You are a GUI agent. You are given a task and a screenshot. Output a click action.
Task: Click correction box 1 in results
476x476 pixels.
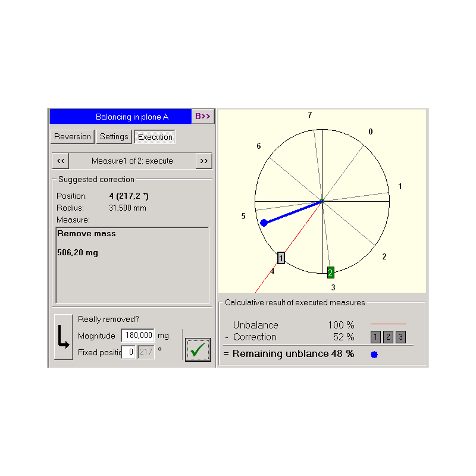[x=375, y=337]
